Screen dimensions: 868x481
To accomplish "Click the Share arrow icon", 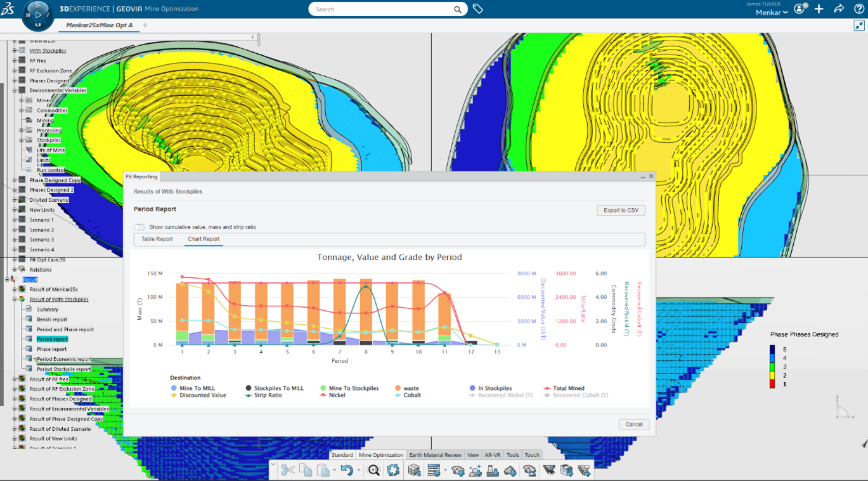I will point(839,9).
